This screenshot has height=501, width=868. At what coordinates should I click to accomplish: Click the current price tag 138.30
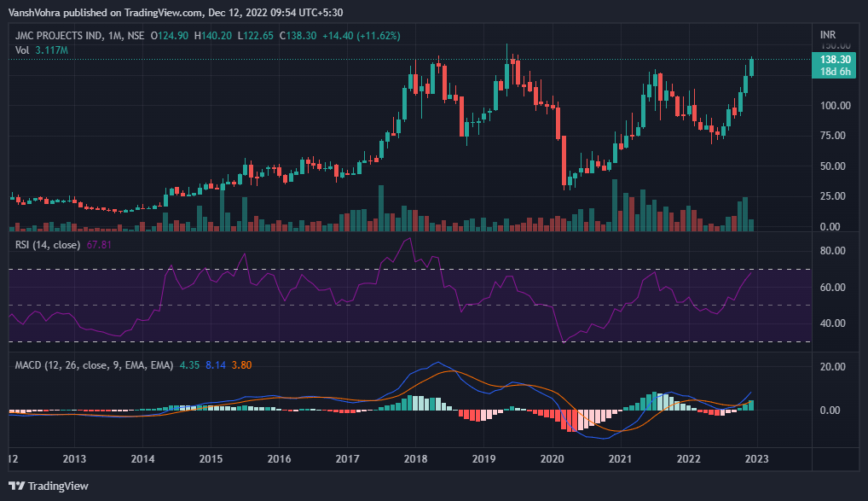(x=834, y=60)
